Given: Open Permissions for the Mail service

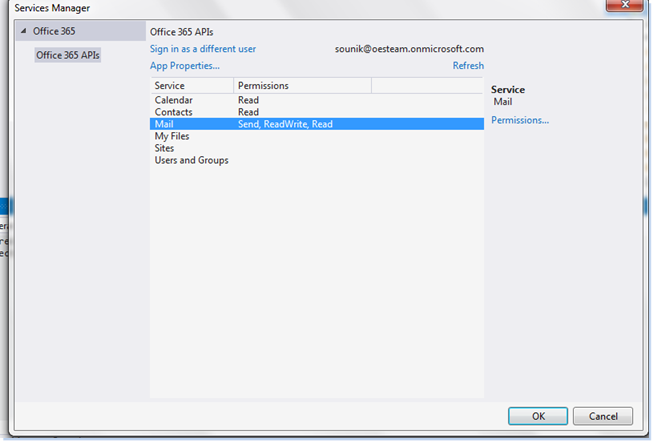Looking at the screenshot, I should 520,120.
